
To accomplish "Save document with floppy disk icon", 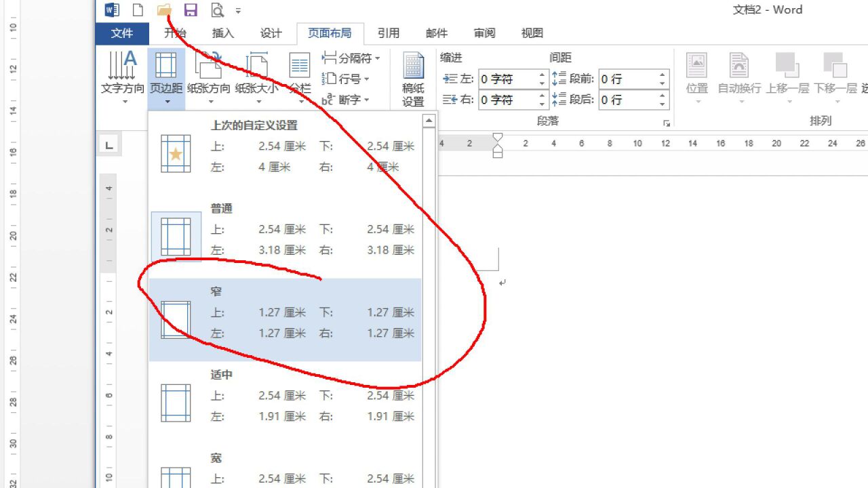I will click(191, 9).
